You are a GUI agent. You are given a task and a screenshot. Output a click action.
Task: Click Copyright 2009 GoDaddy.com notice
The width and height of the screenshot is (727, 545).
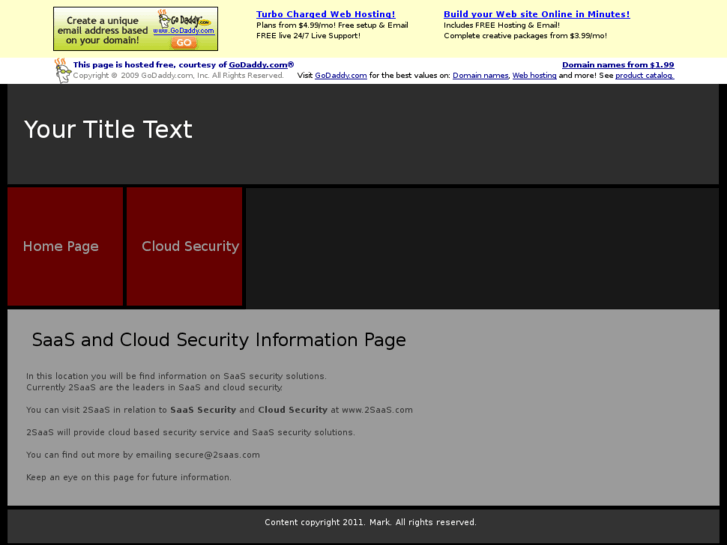click(x=178, y=76)
